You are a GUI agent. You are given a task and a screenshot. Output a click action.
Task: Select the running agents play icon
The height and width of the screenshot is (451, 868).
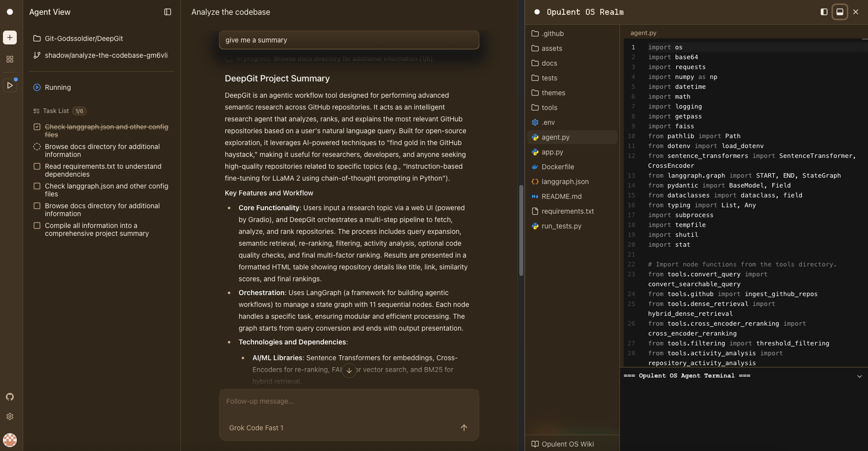pos(9,85)
